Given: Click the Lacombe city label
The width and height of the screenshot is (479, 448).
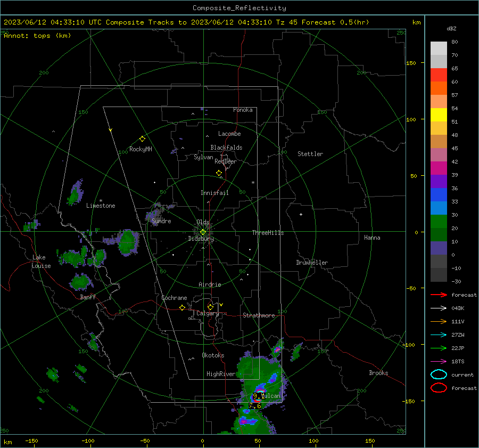Looking at the screenshot, I should [229, 134].
